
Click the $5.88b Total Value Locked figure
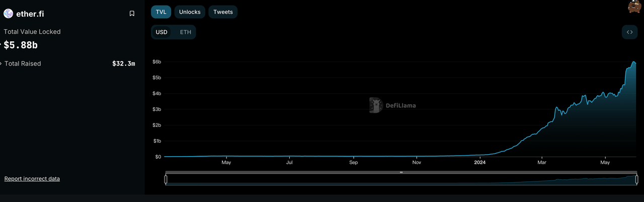click(x=21, y=45)
